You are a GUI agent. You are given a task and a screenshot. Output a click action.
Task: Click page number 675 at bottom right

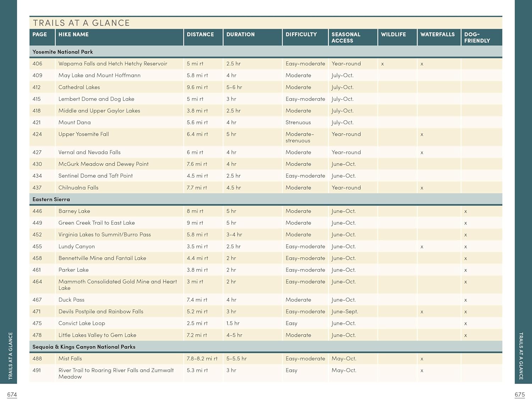(x=520, y=395)
